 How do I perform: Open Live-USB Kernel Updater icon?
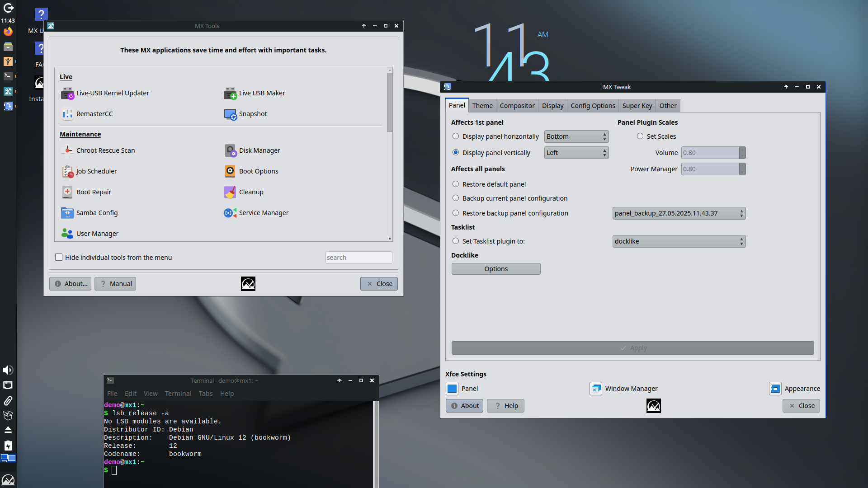(x=67, y=94)
